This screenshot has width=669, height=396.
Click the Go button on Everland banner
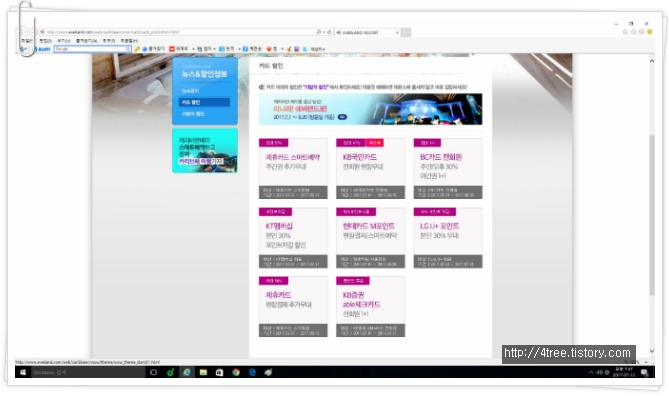pos(342,117)
